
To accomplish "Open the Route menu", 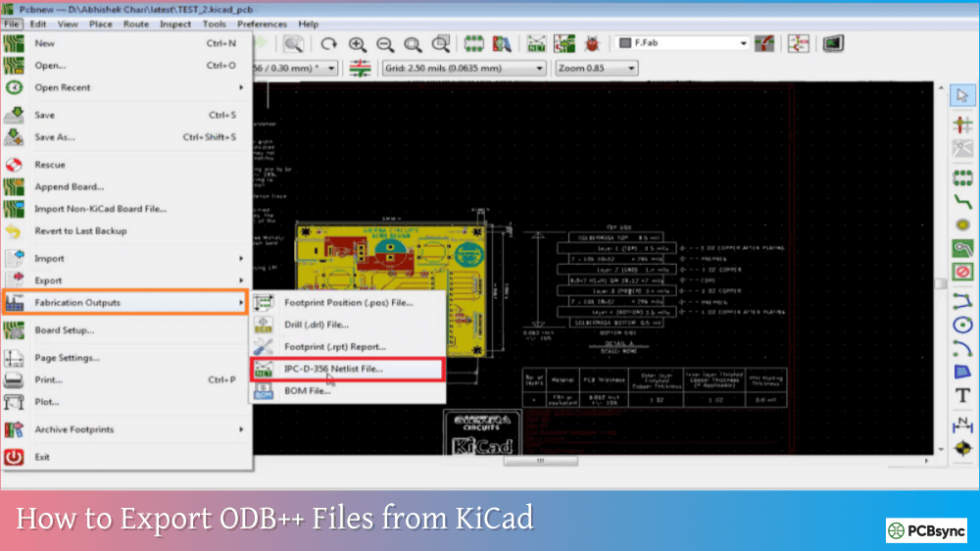I will click(x=135, y=24).
